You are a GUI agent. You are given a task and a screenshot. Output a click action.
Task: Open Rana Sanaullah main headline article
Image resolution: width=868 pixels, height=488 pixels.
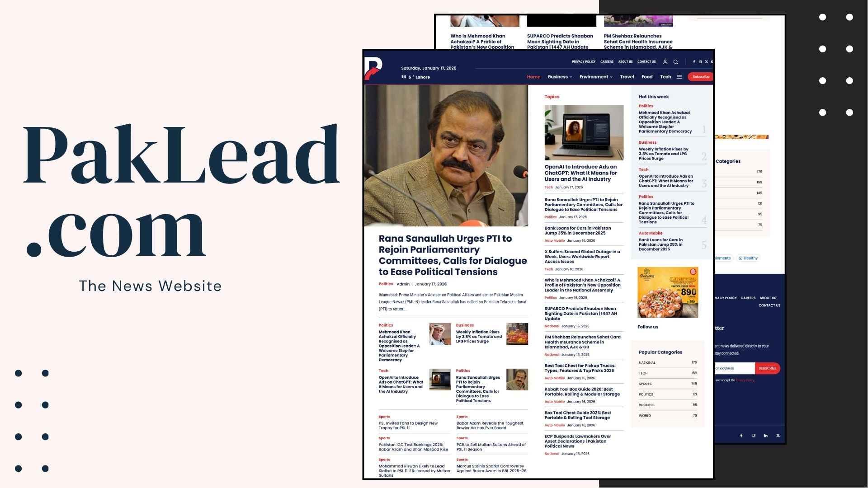pyautogui.click(x=453, y=255)
